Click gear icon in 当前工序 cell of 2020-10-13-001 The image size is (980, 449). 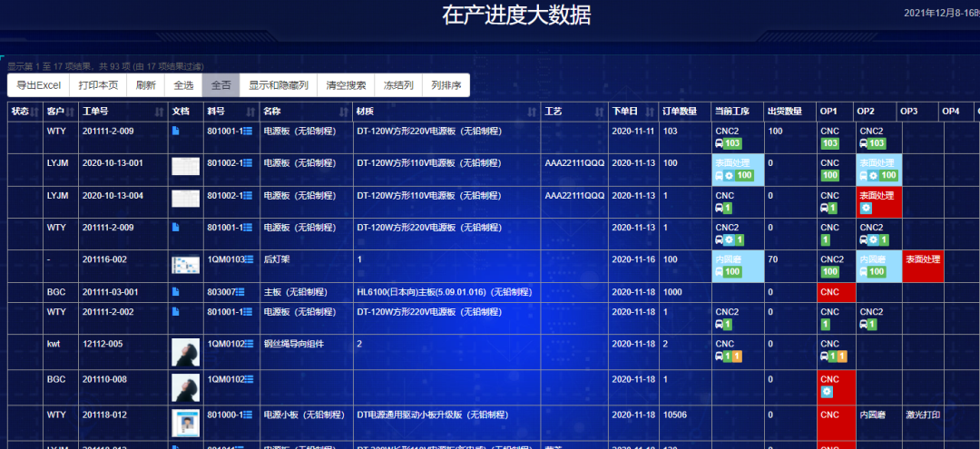pos(729,175)
